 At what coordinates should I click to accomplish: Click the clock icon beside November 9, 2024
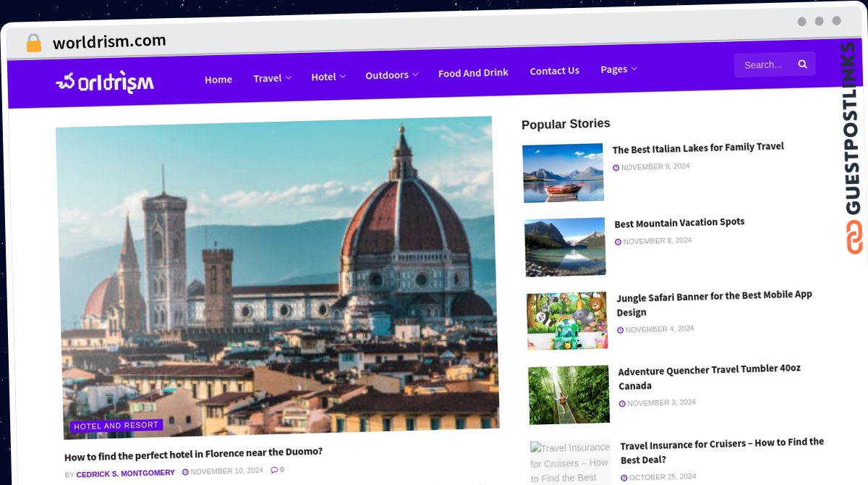pos(616,167)
